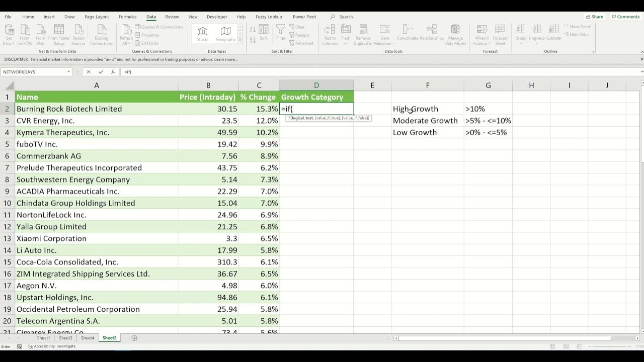Viewport: 644px width, 362px height.
Task: Select the Geography data type
Action: pos(226,35)
